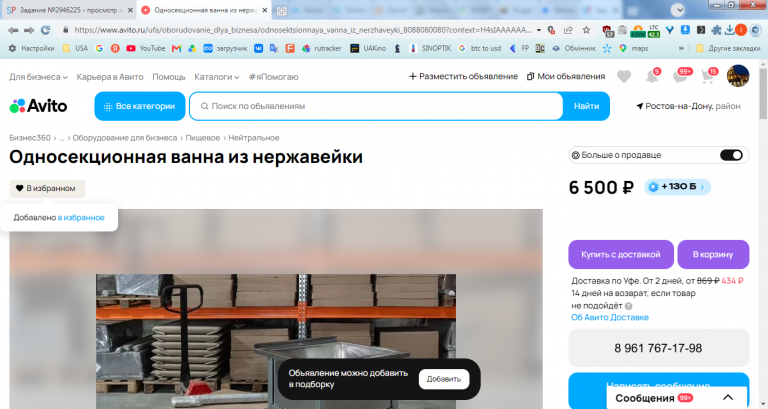Open the browser downloads arrow icon

click(729, 30)
